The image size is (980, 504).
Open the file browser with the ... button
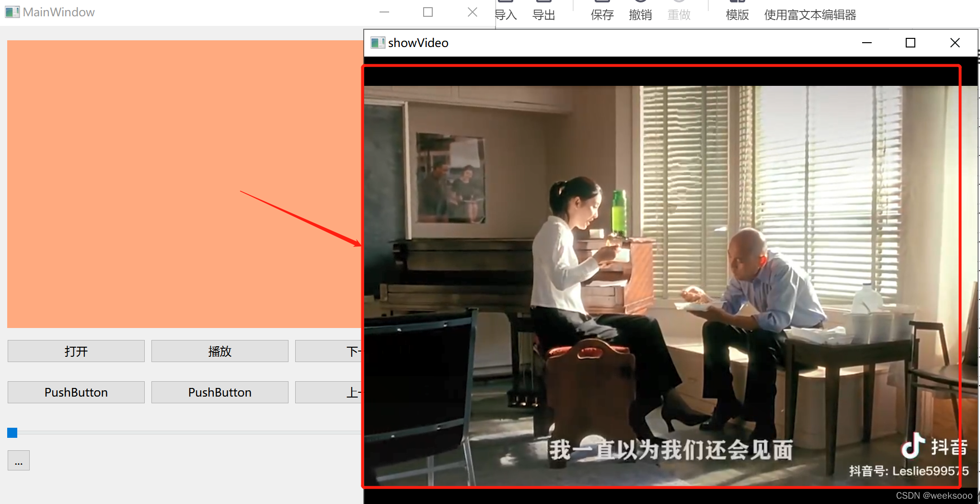click(19, 460)
